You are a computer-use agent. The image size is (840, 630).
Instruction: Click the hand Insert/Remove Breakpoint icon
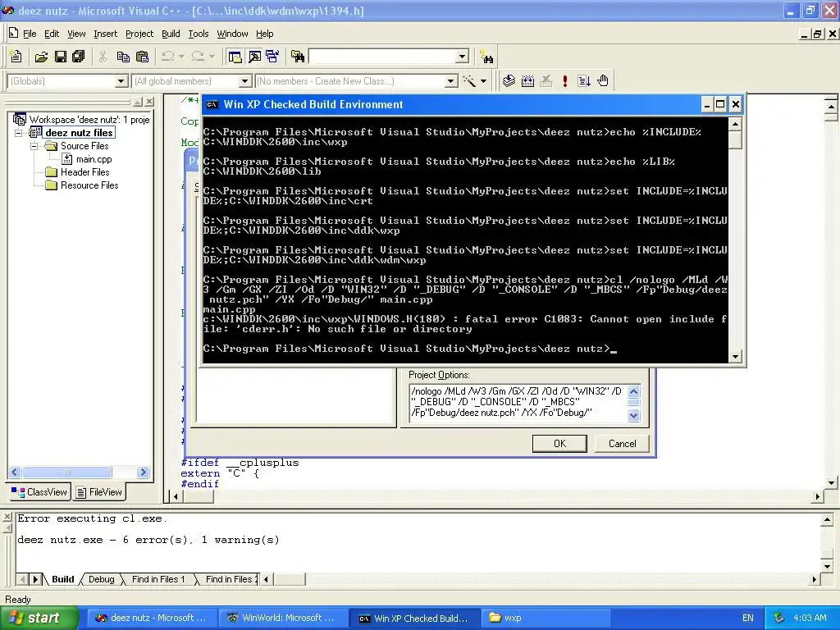[603, 81]
